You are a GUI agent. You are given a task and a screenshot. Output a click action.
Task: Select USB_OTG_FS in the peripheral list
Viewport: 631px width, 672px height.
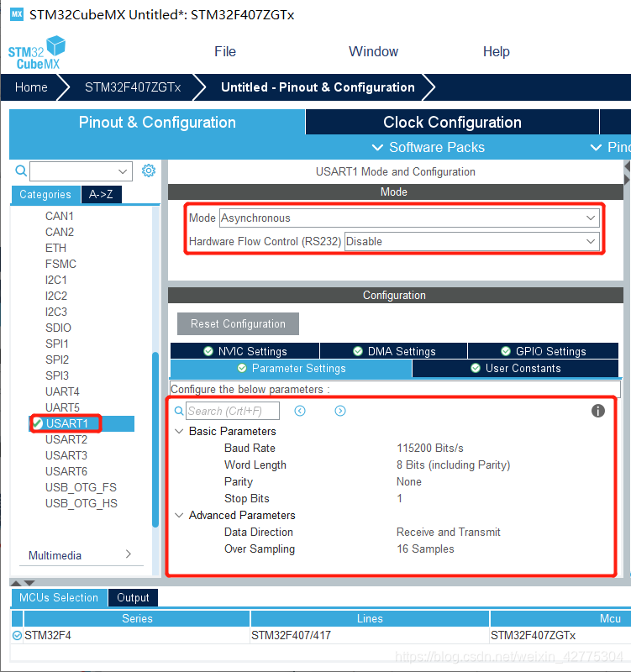[81, 487]
